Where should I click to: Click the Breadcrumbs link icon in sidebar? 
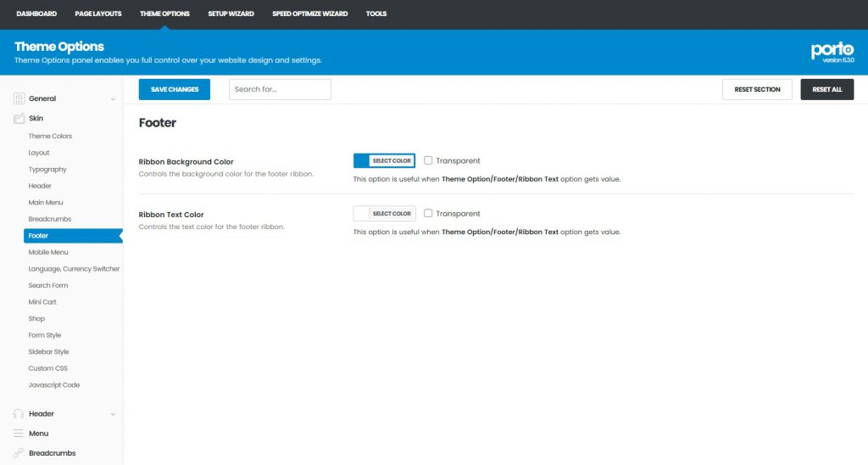click(19, 453)
